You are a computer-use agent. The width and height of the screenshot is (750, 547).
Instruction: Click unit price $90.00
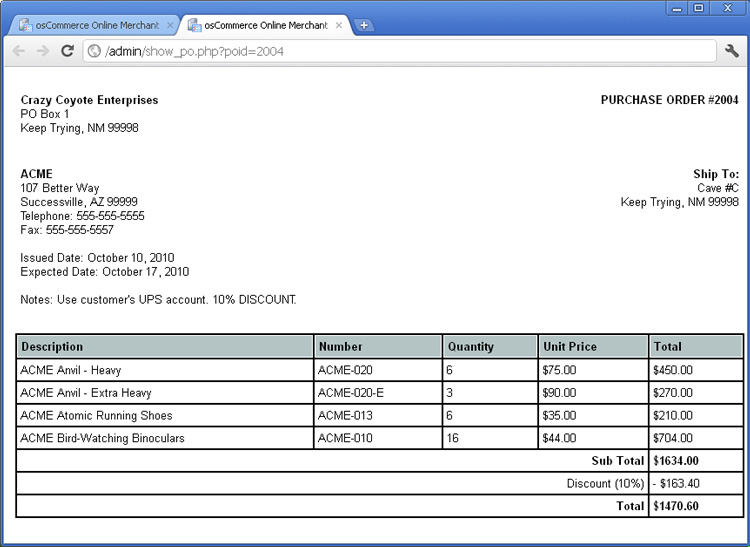tap(559, 393)
